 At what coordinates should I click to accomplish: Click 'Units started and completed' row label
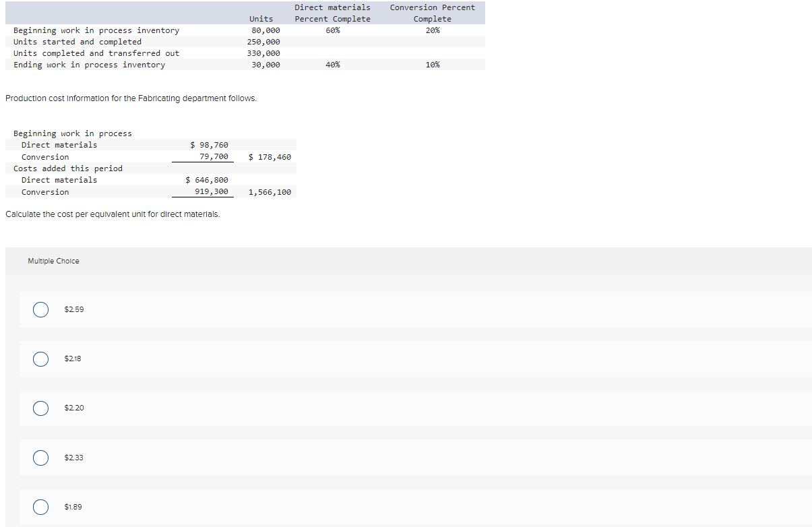77,42
